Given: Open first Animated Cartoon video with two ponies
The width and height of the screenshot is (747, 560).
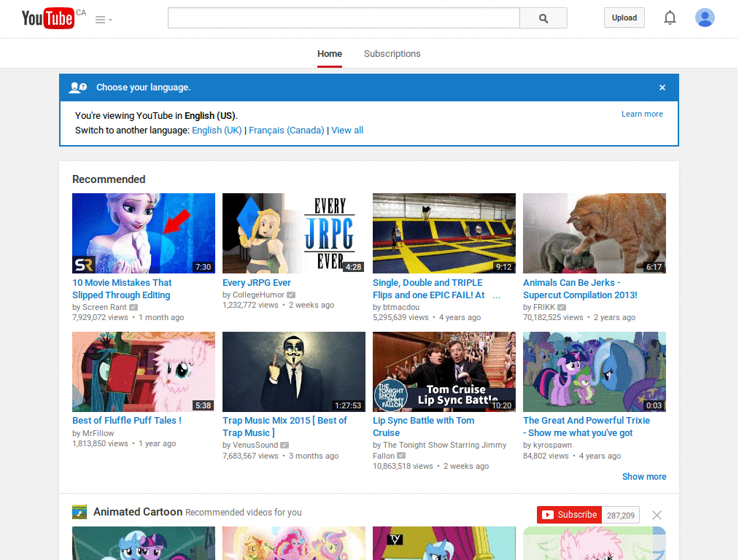Looking at the screenshot, I should [144, 543].
